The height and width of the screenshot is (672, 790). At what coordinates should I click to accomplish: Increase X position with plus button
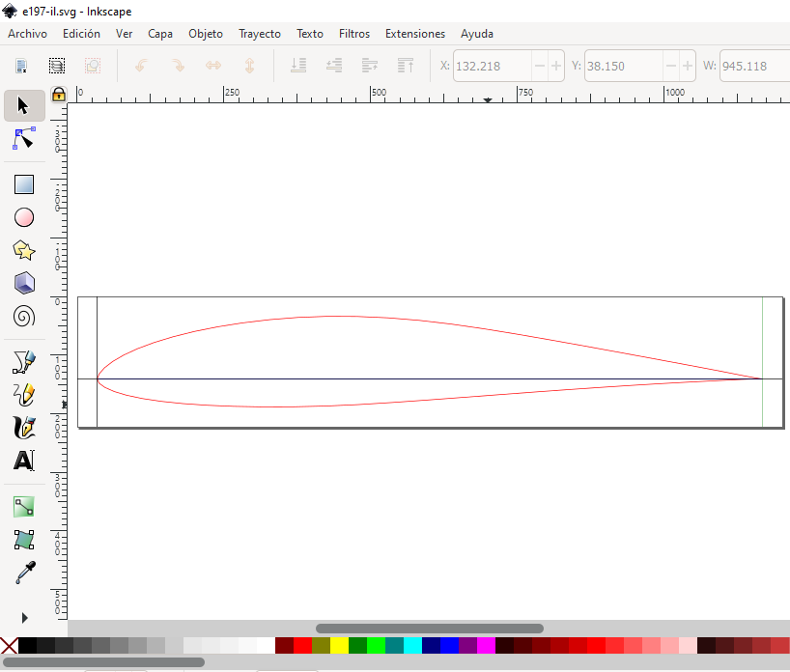click(556, 67)
